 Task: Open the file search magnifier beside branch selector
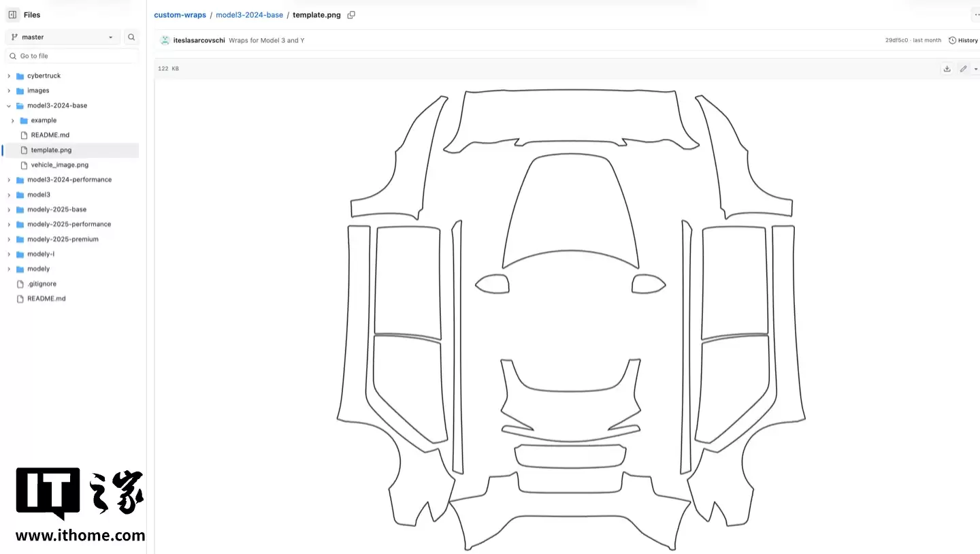coord(131,37)
